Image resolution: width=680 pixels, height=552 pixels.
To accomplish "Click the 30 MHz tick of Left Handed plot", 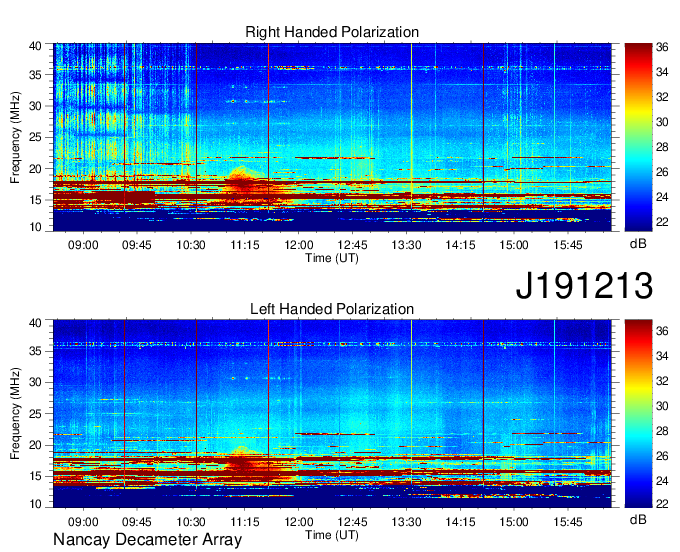I will pos(35,382).
